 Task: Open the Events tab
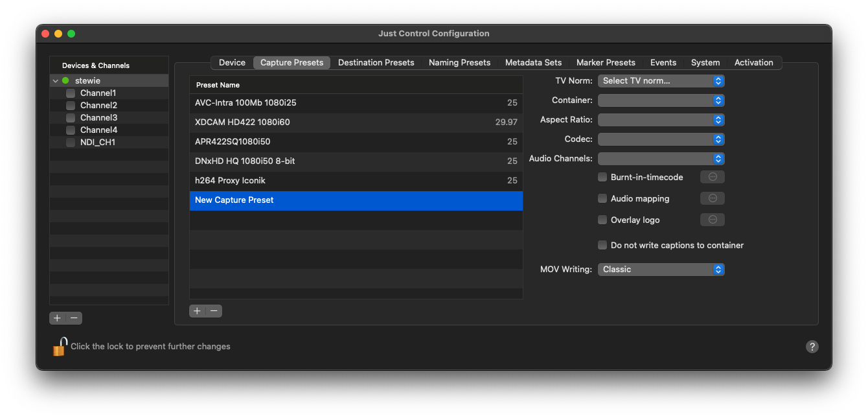pos(663,63)
